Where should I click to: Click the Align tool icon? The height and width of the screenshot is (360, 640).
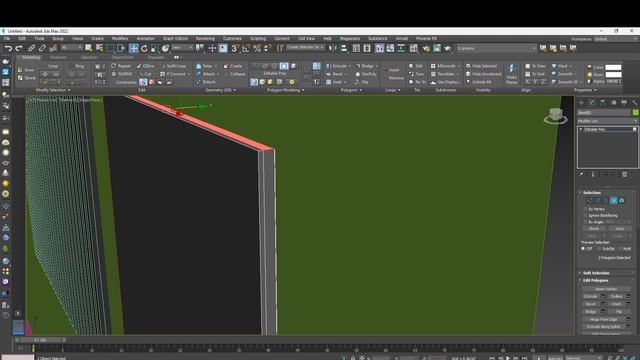344,48
